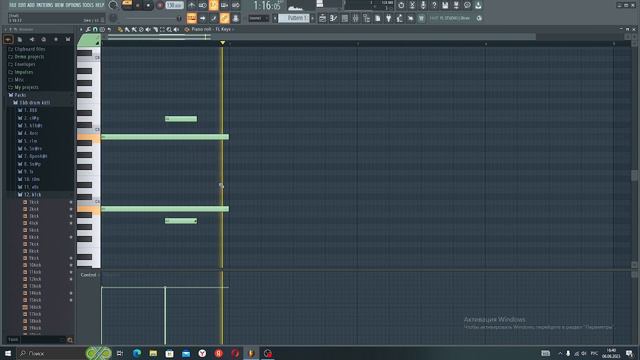
Task: Open the OPTIONS menu
Action: click(73, 5)
